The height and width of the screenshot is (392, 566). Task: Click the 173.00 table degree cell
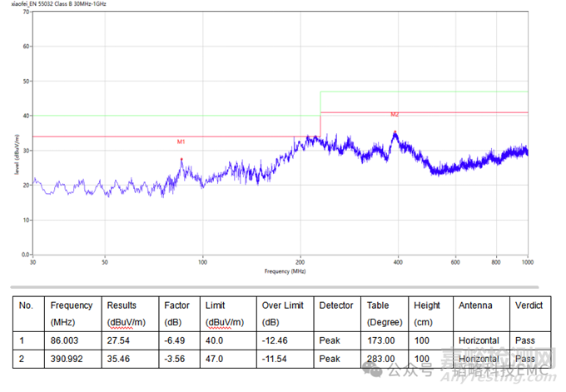(380, 340)
